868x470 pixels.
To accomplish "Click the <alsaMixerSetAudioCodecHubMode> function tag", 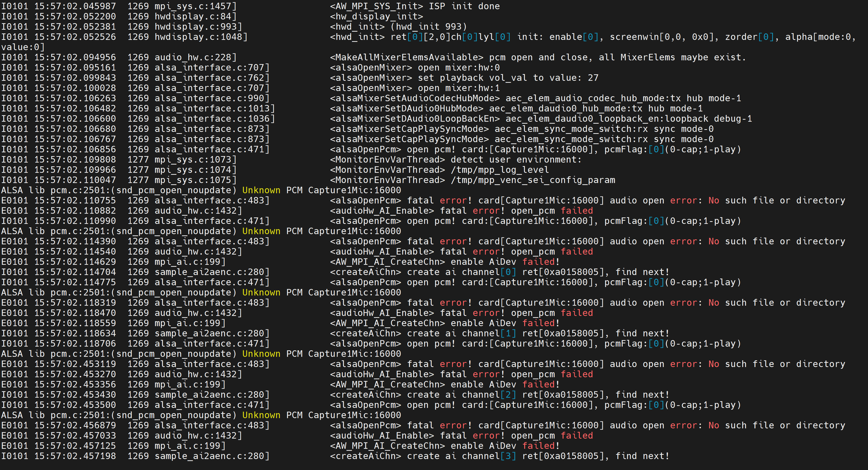I will pos(415,98).
